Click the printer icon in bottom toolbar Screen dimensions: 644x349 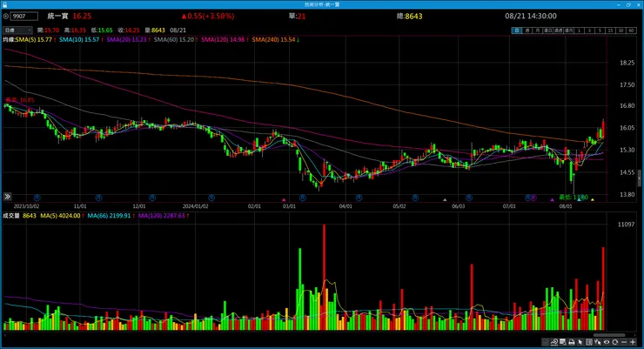point(572,342)
